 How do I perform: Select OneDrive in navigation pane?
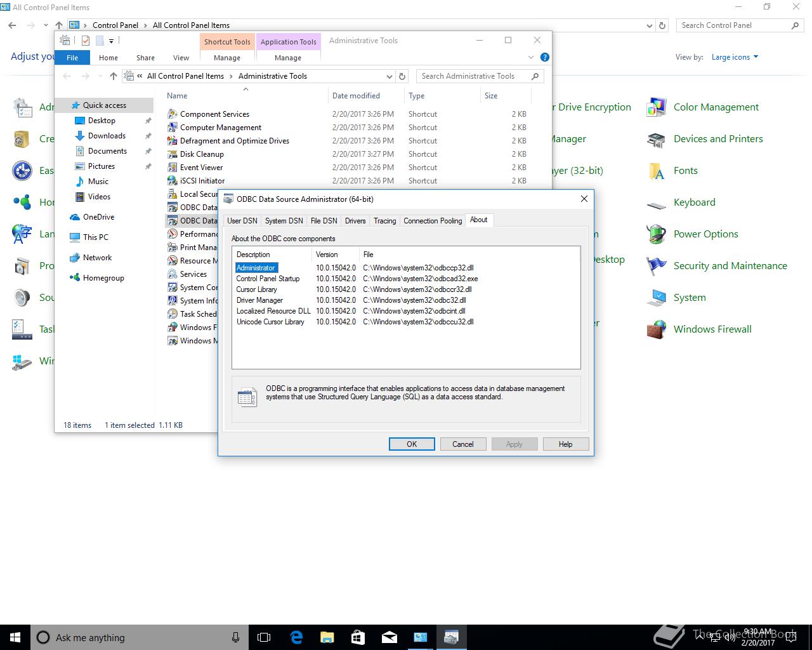[98, 217]
